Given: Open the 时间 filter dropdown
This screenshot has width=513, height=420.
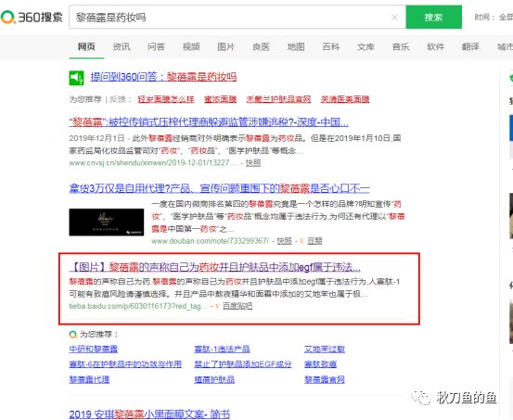Looking at the screenshot, I should [494, 17].
